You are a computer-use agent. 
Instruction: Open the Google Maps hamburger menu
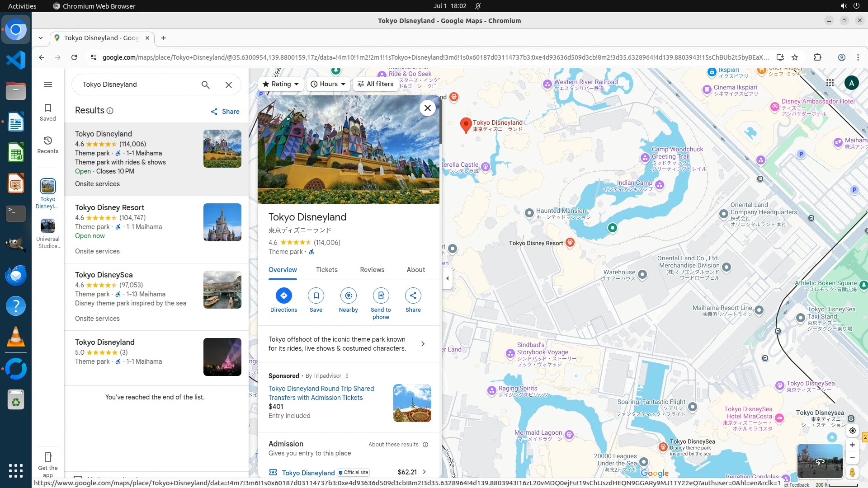click(48, 84)
